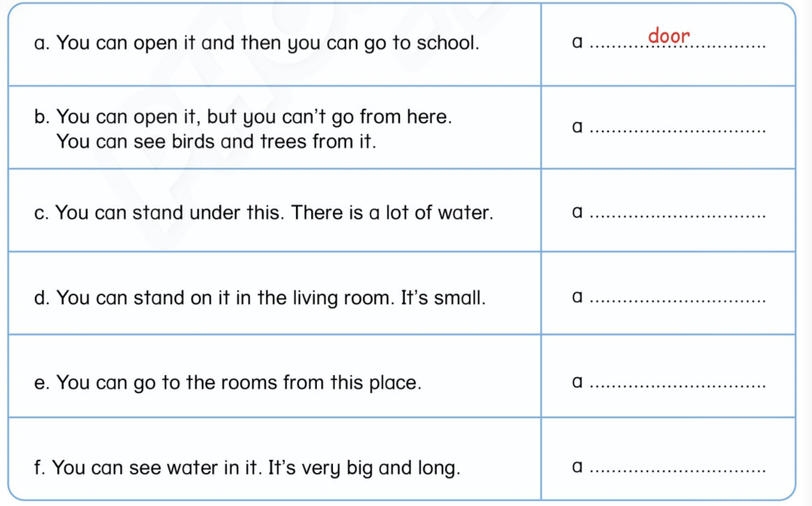Click the red word "door"
Viewport: 812px width, 506px height.
(669, 36)
